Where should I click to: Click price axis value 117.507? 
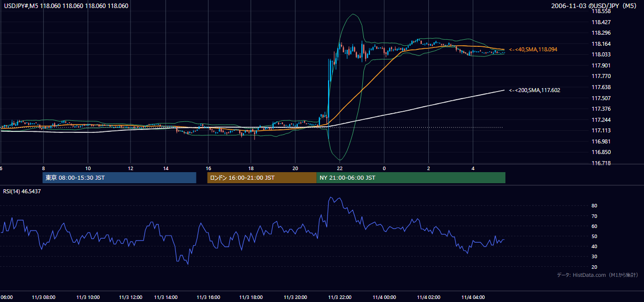(601, 98)
